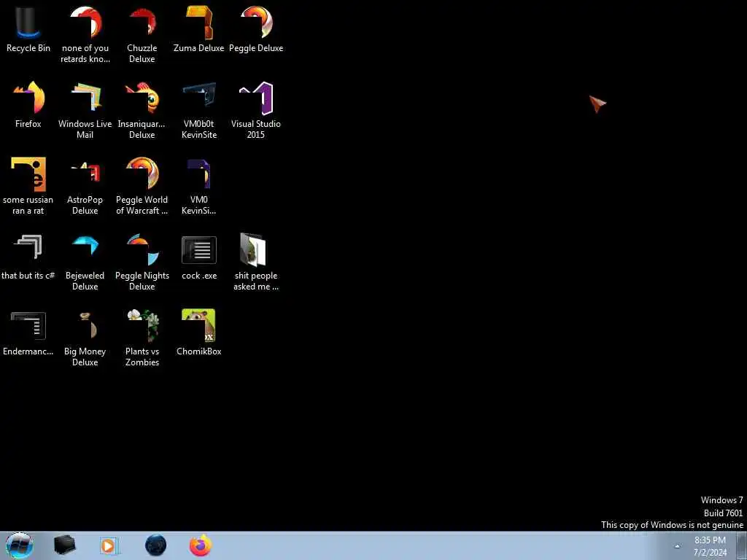Screen dimensions: 747x560
Task: Open the Windows Start menu orb
Action: (x=20, y=545)
